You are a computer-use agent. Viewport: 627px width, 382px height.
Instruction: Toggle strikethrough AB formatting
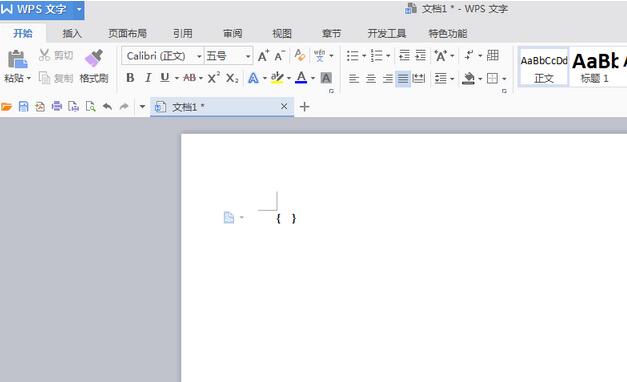[x=190, y=78]
